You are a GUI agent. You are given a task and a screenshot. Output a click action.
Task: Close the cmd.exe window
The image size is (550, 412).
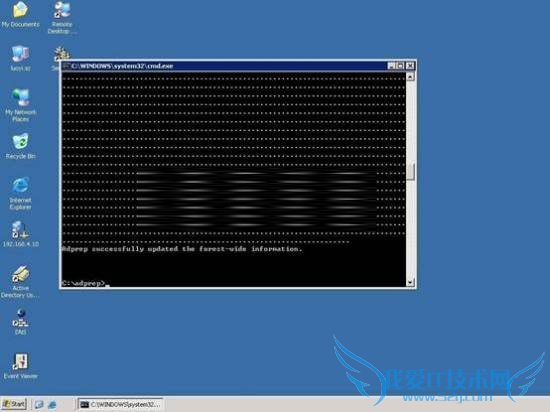(x=410, y=66)
